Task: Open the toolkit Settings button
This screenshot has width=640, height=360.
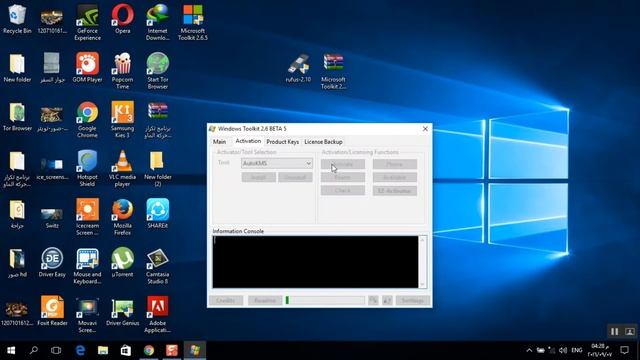Action: pos(413,300)
